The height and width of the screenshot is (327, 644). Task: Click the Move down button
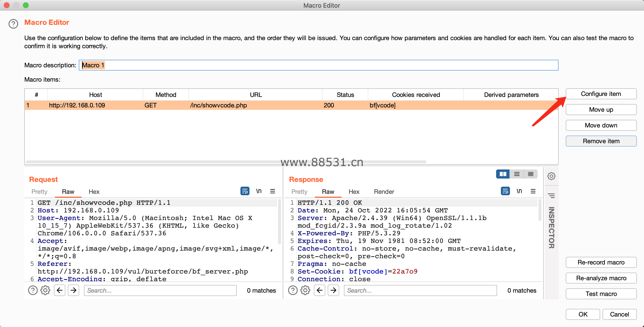click(x=601, y=125)
